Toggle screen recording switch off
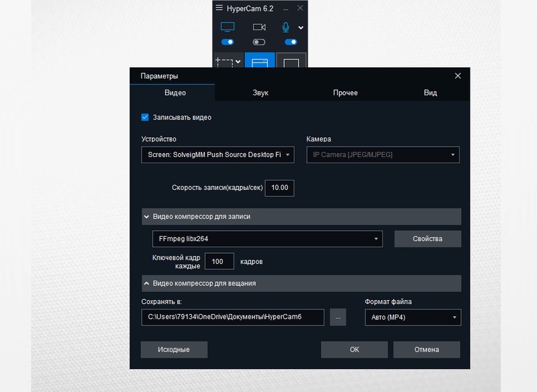 (228, 42)
